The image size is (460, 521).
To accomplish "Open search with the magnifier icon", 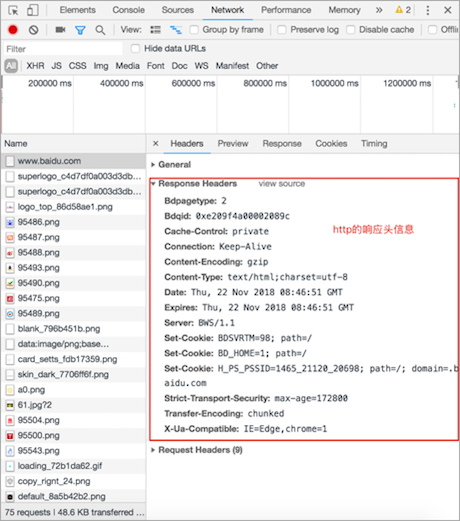I will click(100, 30).
